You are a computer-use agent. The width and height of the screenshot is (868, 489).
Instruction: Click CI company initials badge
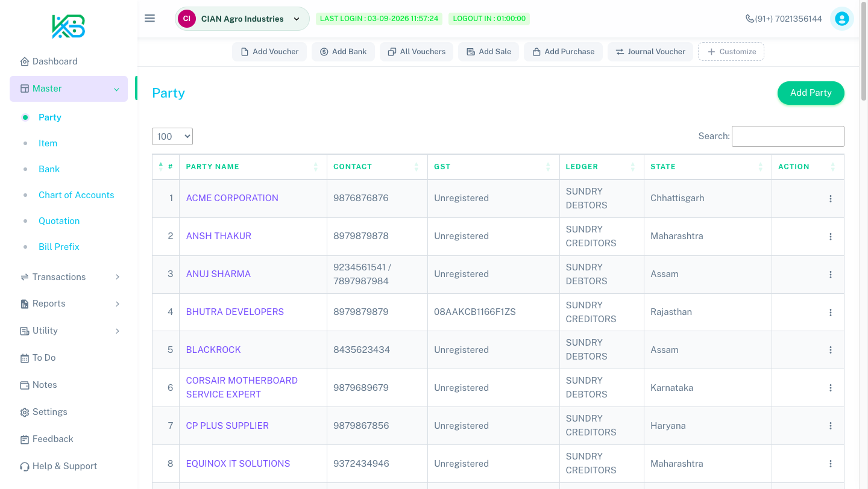[187, 19]
